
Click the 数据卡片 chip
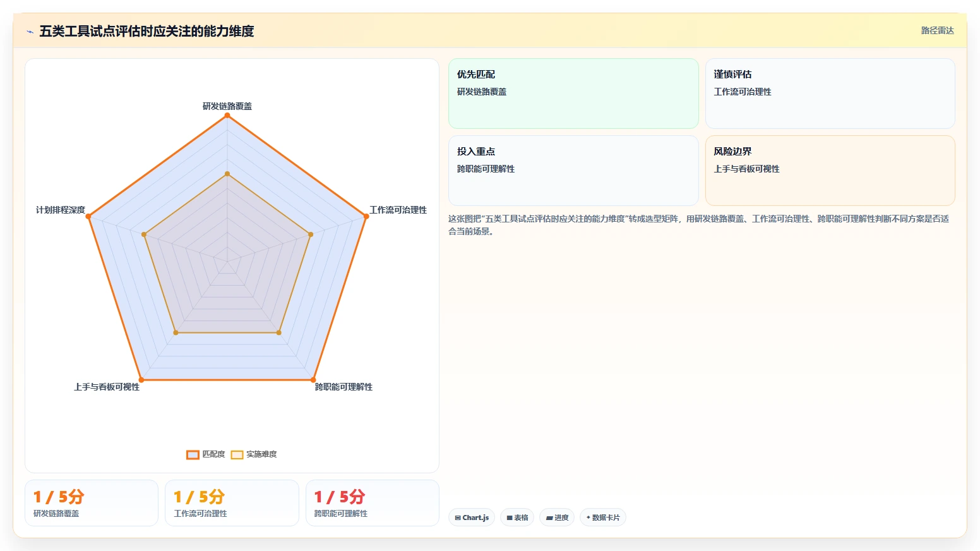click(x=603, y=518)
